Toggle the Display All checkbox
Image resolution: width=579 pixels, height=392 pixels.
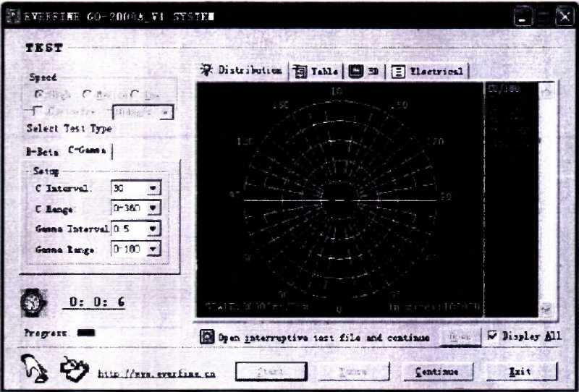[x=492, y=335]
